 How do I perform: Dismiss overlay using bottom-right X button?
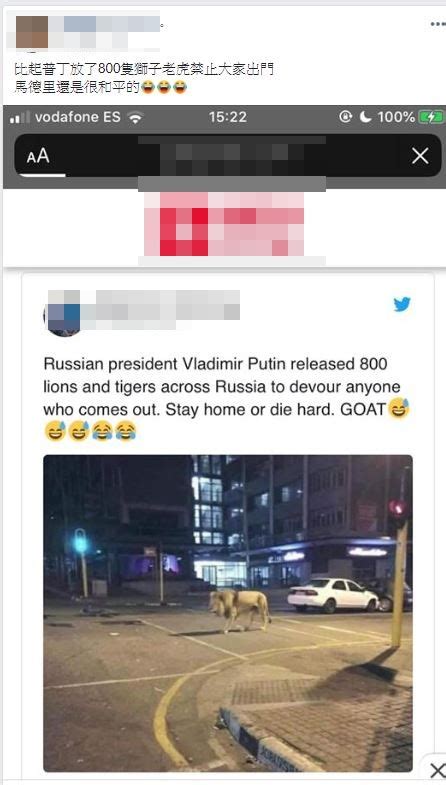click(x=437, y=771)
